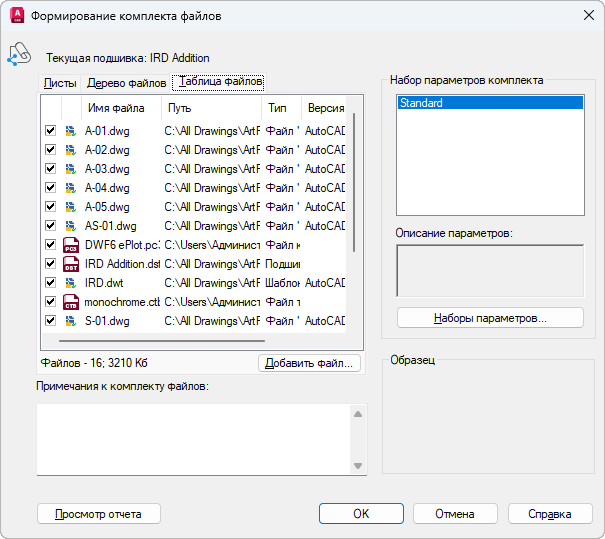Click the IRD.dwt template file icon
This screenshot has height=539, width=605.
[70, 283]
